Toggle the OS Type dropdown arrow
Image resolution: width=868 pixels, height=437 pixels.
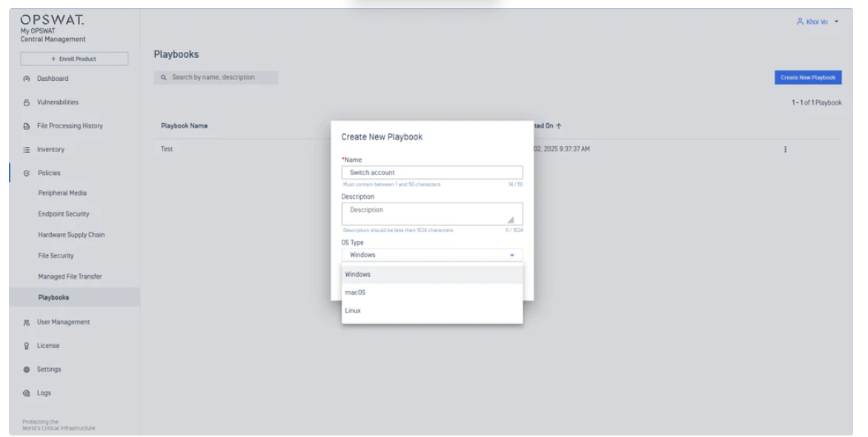512,255
